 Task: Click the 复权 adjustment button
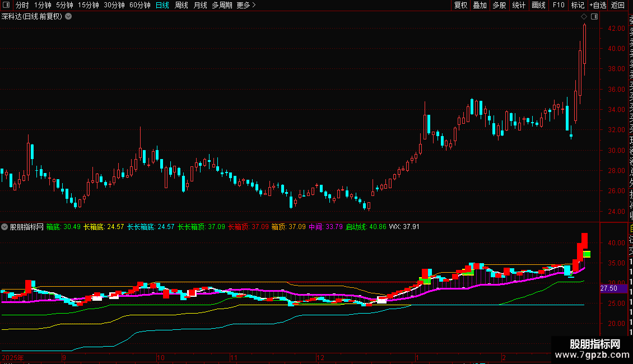460,6
